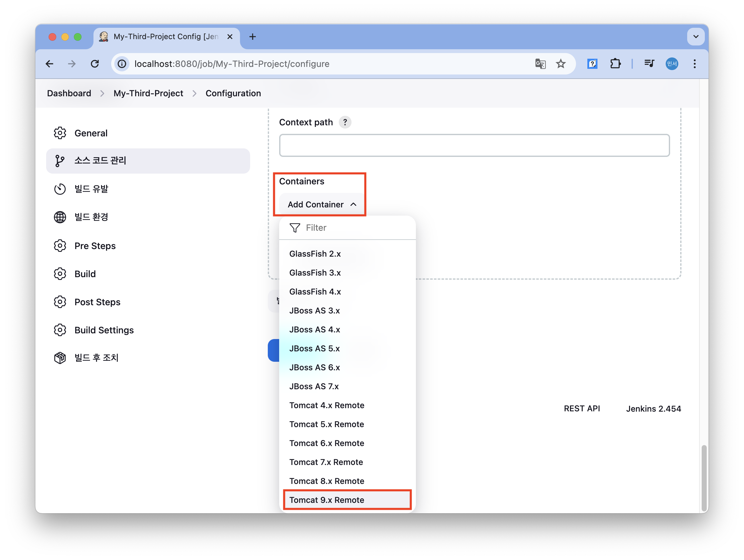Reload the Jenkins configuration page
The image size is (744, 560).
tap(95, 64)
